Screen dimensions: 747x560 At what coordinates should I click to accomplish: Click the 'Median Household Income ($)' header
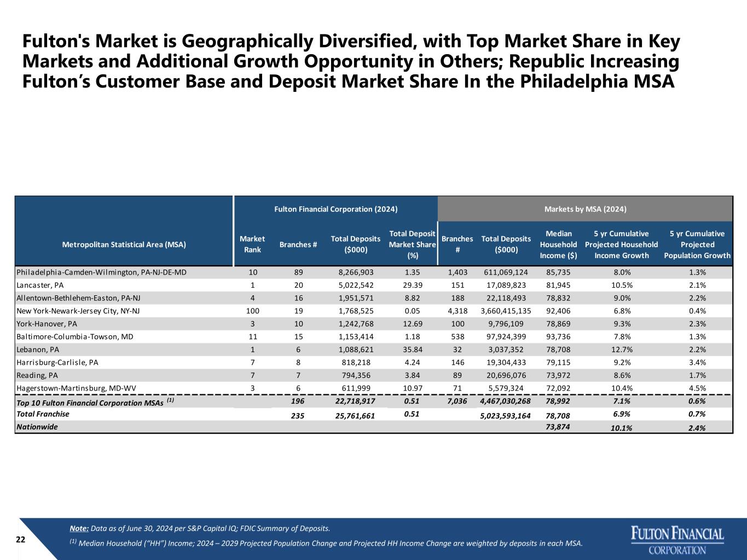[x=558, y=244]
